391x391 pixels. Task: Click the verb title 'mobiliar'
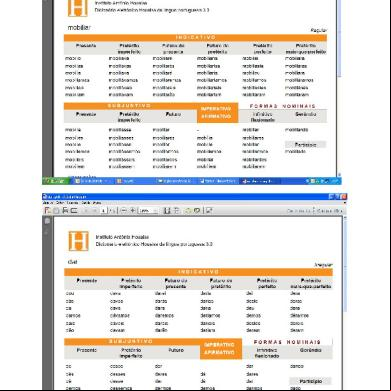79,28
